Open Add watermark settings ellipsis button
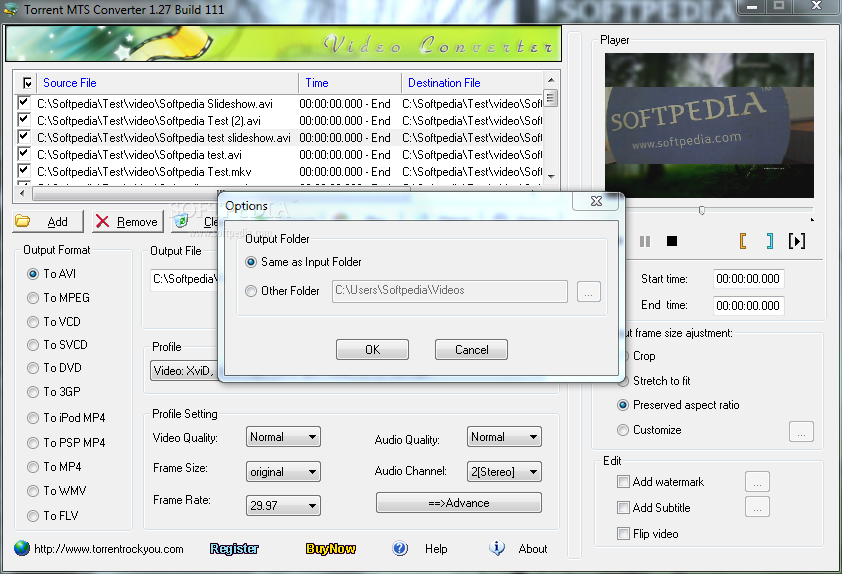Screen dimensions: 842x574 point(757,482)
